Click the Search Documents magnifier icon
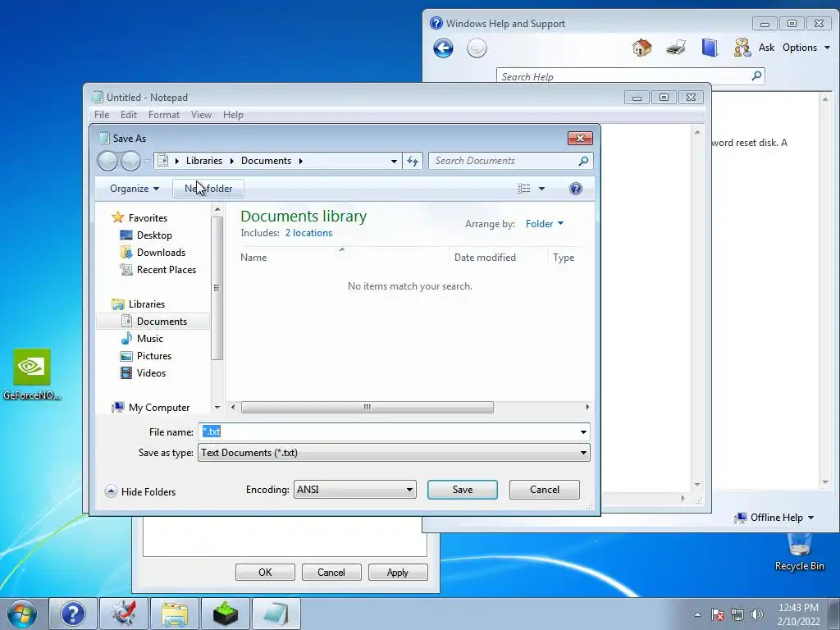 583,161
